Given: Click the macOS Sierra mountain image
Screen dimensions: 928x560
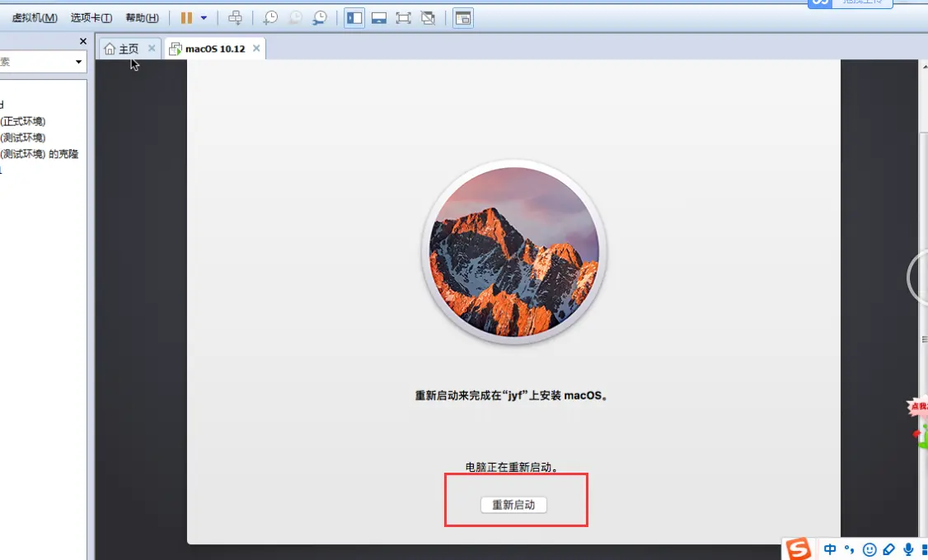Looking at the screenshot, I should [513, 251].
